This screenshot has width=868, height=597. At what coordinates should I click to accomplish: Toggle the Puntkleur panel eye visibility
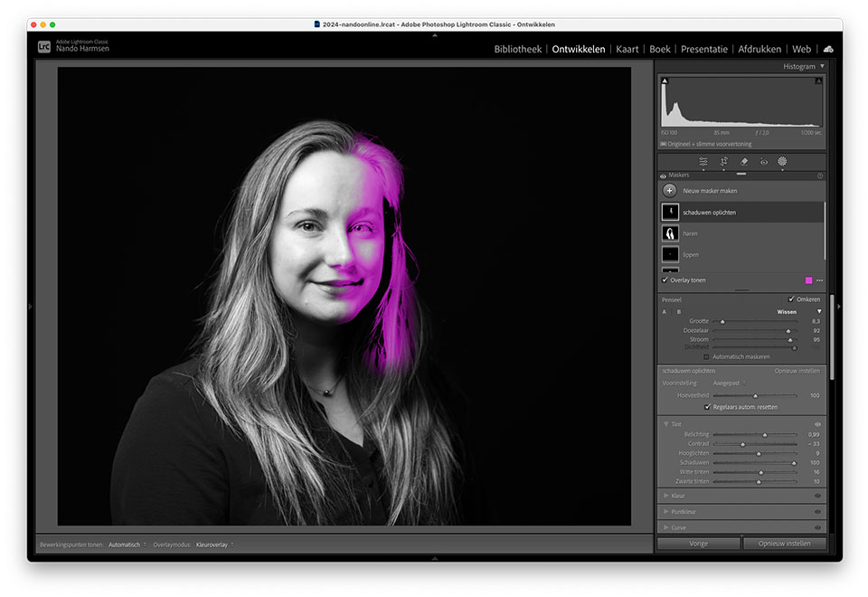coord(817,512)
